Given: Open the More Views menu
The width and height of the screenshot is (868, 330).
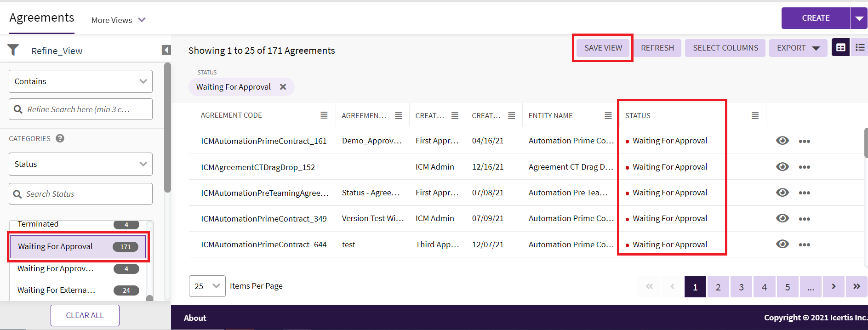Looking at the screenshot, I should pyautogui.click(x=118, y=20).
